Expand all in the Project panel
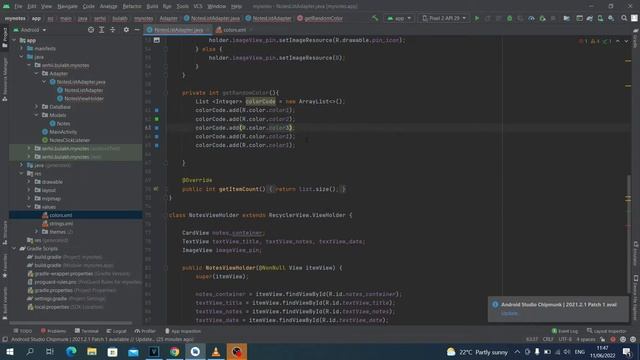This screenshot has height=360, width=640. tap(102, 30)
